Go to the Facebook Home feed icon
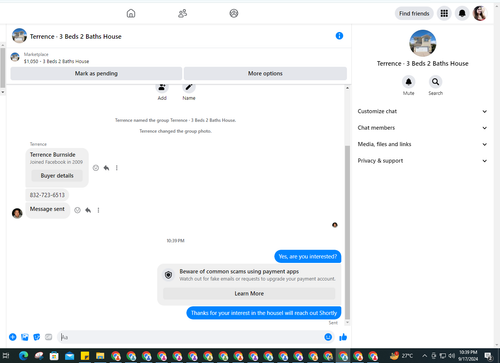Viewport: 500px width, 363px height. (x=131, y=13)
